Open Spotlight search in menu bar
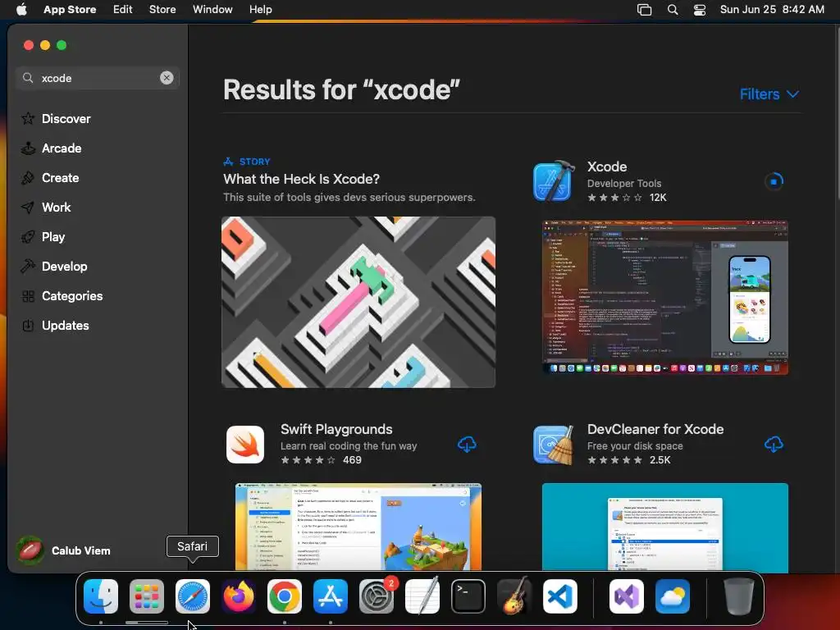This screenshot has height=630, width=840. click(673, 10)
